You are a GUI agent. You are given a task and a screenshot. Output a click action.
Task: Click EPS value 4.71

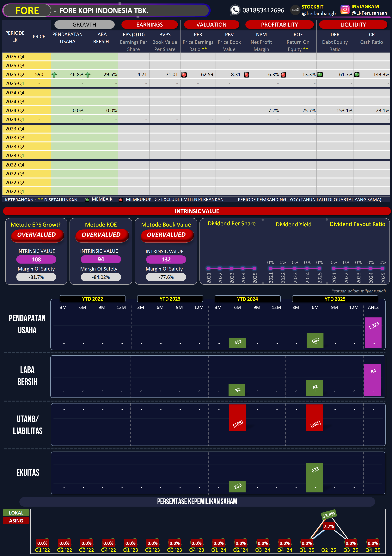tap(142, 74)
